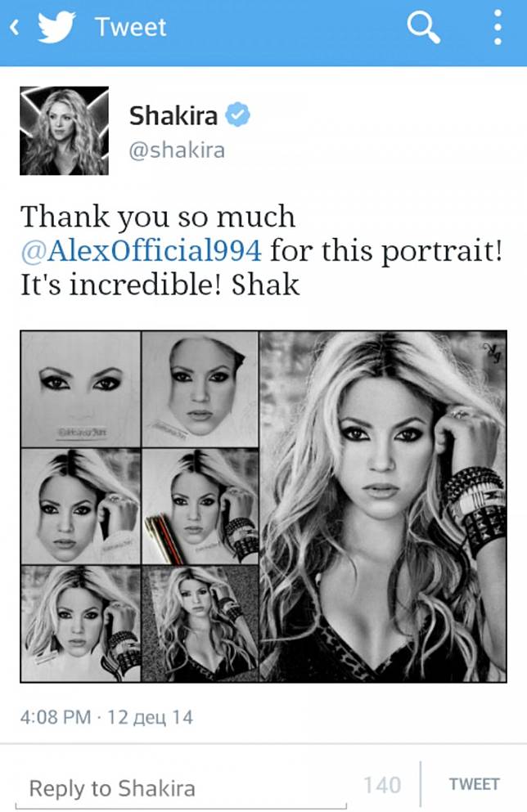Tap the back arrow in header
The width and height of the screenshot is (527, 812).
point(15,27)
